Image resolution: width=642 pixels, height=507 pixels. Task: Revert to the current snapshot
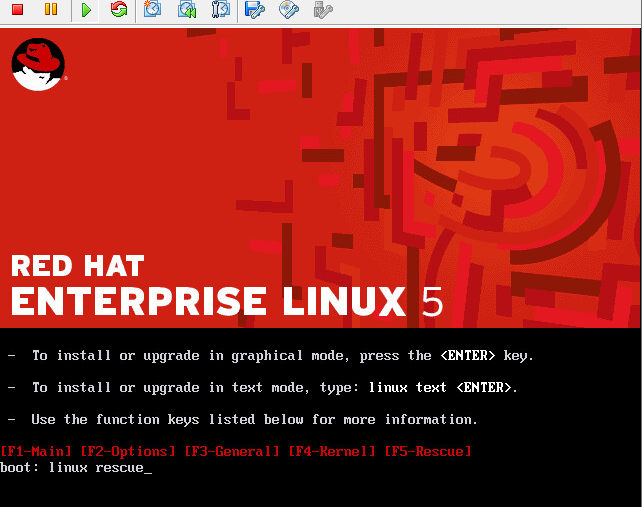[187, 9]
